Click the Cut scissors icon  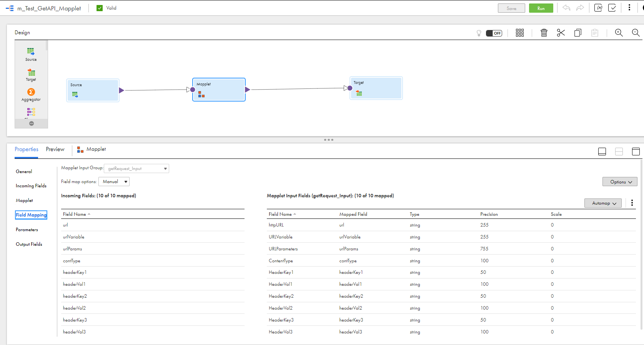(x=561, y=33)
